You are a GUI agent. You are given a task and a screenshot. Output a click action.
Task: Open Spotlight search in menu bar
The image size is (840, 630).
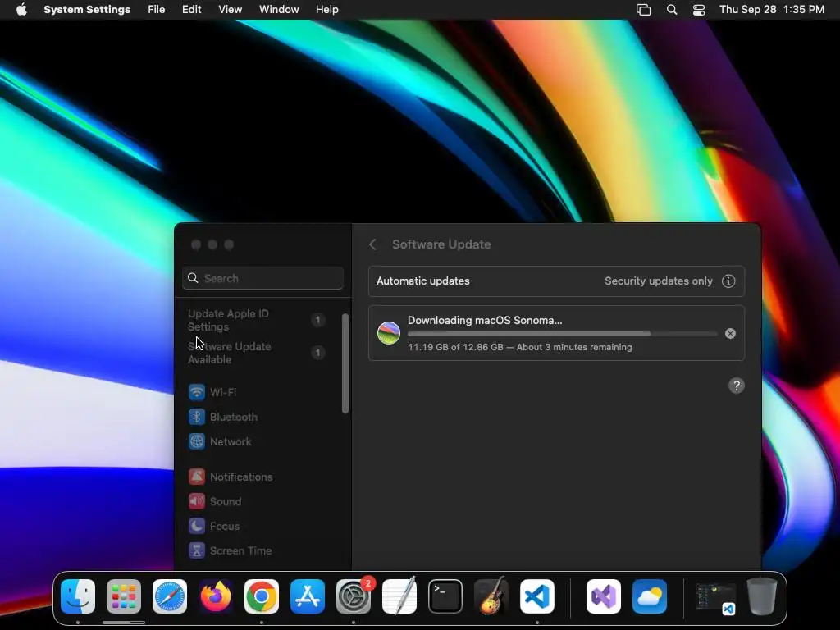[x=672, y=10]
